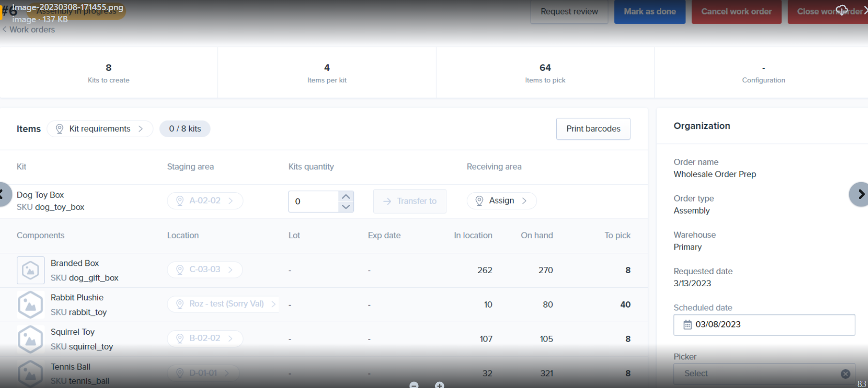The height and width of the screenshot is (388, 868).
Task: Open the Assign receiving area selector
Action: click(x=502, y=201)
